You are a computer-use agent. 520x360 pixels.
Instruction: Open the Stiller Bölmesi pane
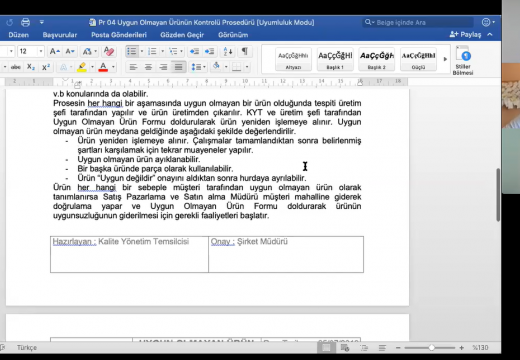[x=463, y=61]
